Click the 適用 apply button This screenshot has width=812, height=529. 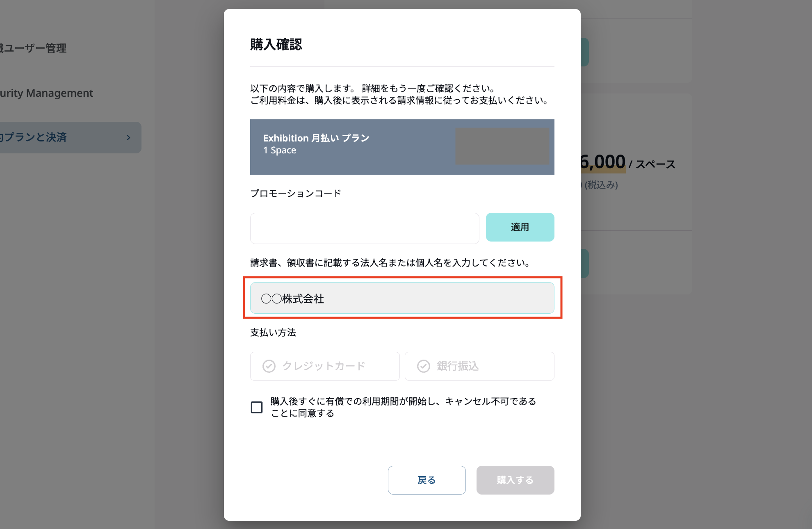(x=520, y=227)
